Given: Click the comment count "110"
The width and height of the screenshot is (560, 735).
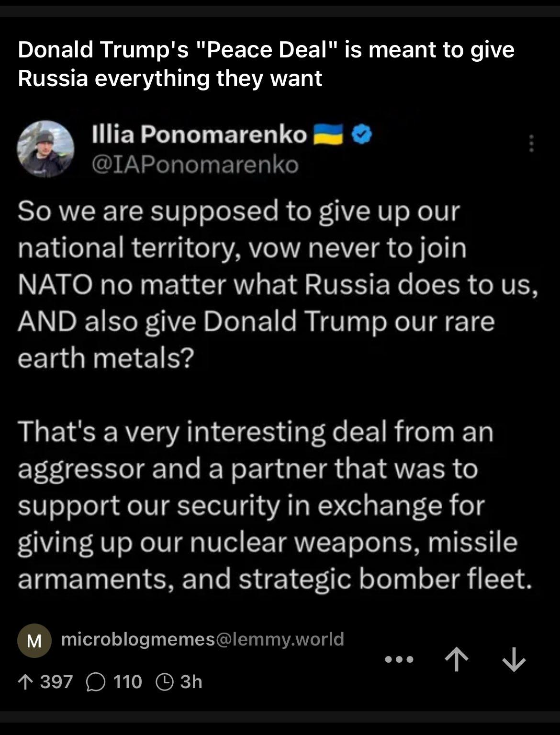Looking at the screenshot, I should [128, 682].
